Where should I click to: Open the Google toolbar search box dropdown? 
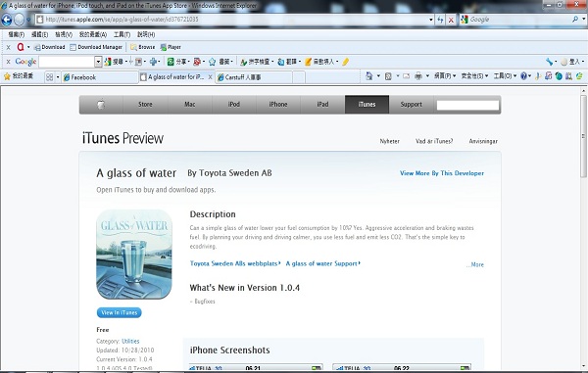(x=98, y=62)
